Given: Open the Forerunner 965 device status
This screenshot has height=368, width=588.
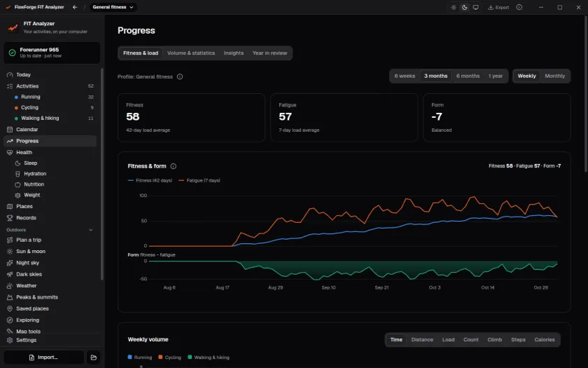Looking at the screenshot, I should click(52, 53).
